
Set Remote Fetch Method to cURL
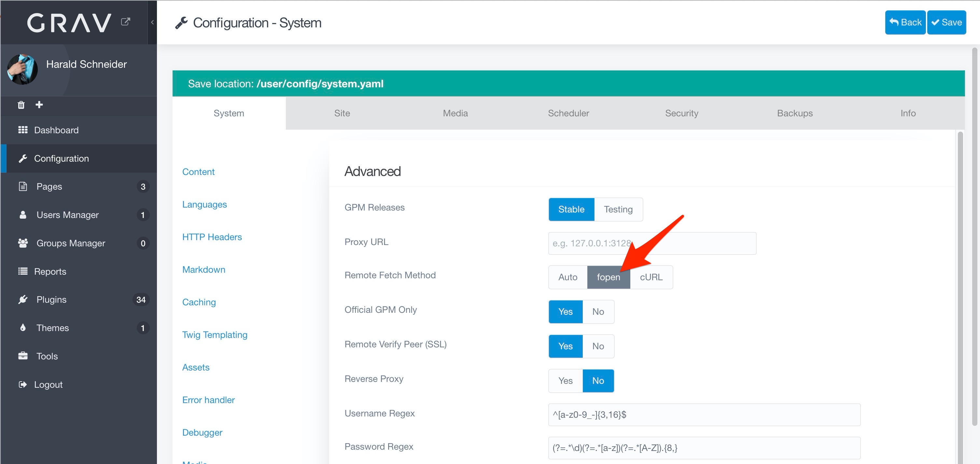click(651, 277)
